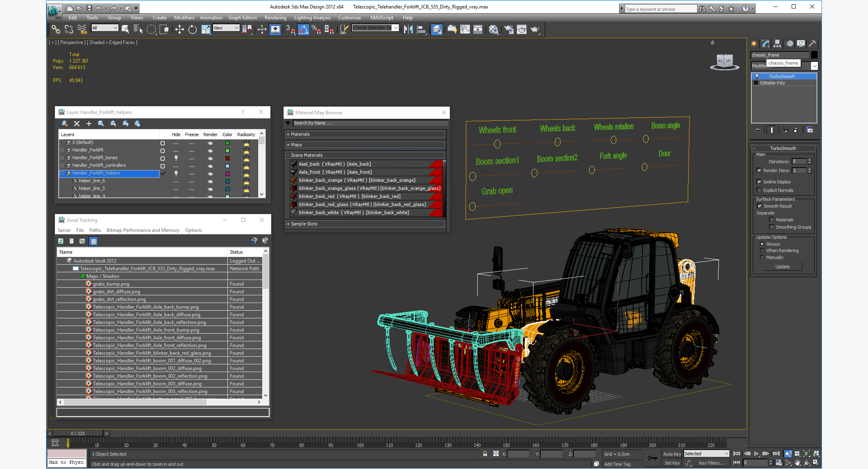The image size is (868, 469).
Task: Open Paths menu in Asset Tracking
Action: 95,230
